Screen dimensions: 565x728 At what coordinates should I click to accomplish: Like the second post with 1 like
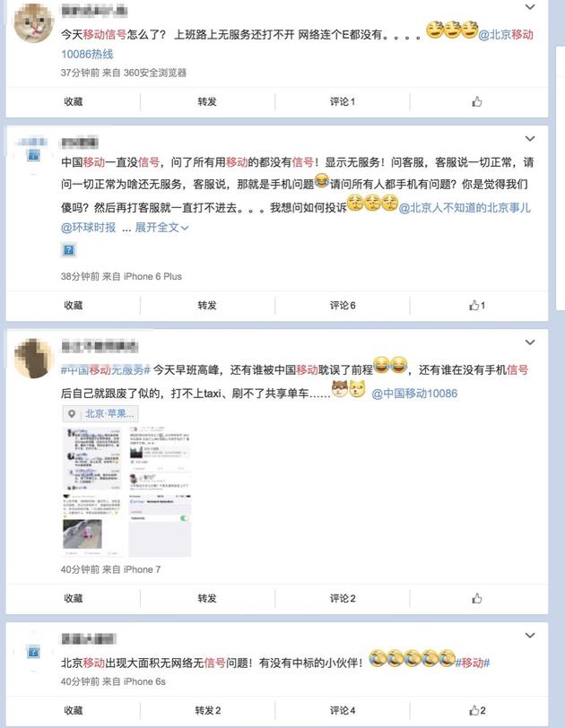tap(477, 305)
